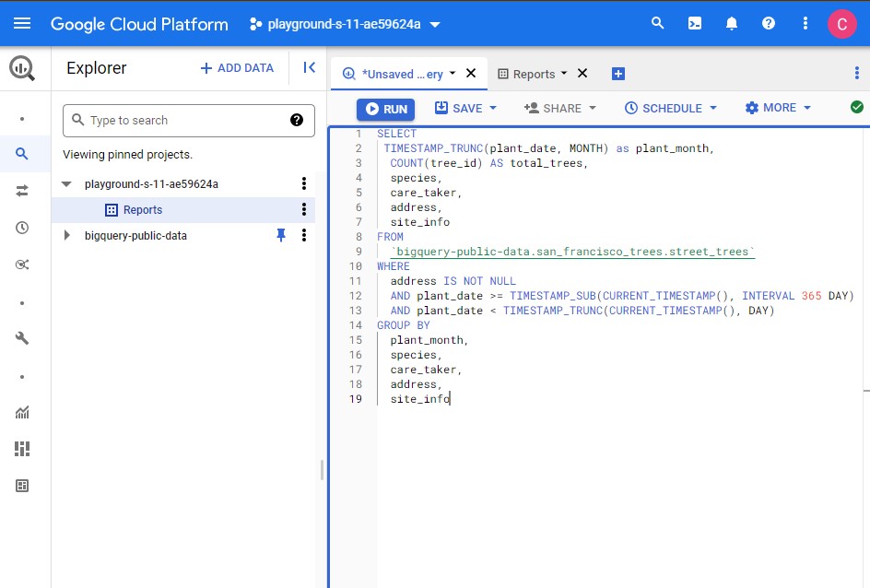Screen dimensions: 870x588
Task: Open BI Engine sidebar icon
Action: 21,486
